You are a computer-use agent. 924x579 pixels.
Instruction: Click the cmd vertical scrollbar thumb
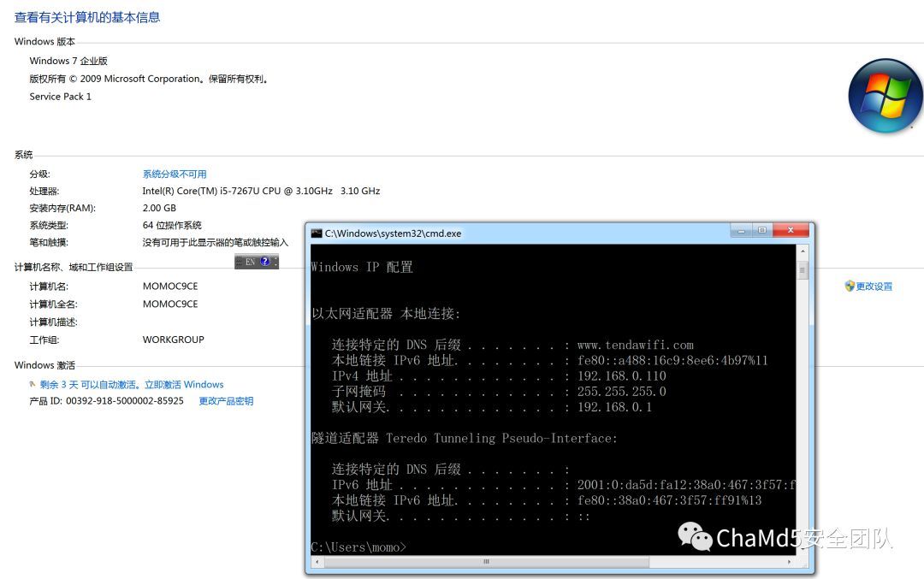(802, 271)
